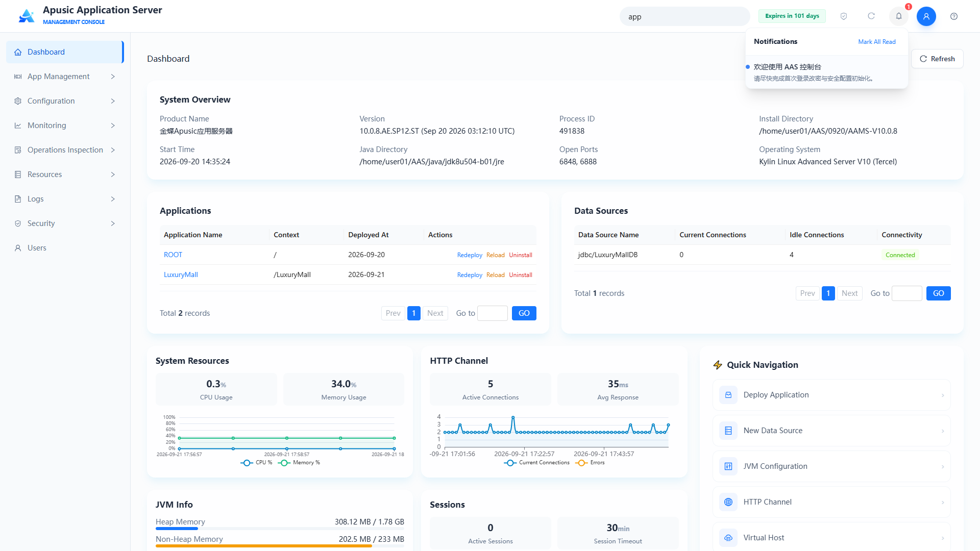Expand the Monitoring sidebar section
This screenshot has height=551, width=980.
tap(65, 126)
